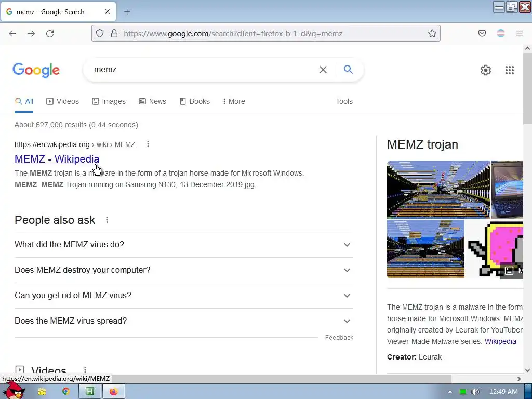Switch to Firefox taskbar button

pyautogui.click(x=114, y=392)
